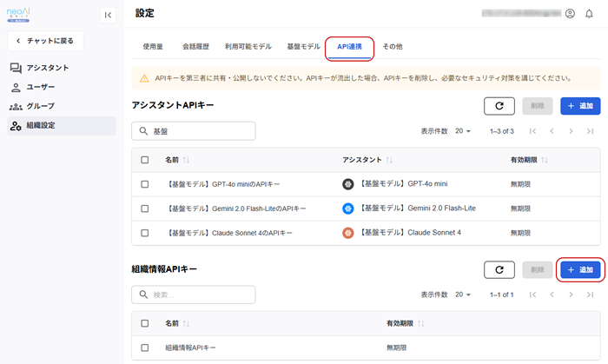Viewport: 608px width, 364px height.
Task: Tick the 組織情報APIキー row checkbox
Action: pyautogui.click(x=145, y=347)
